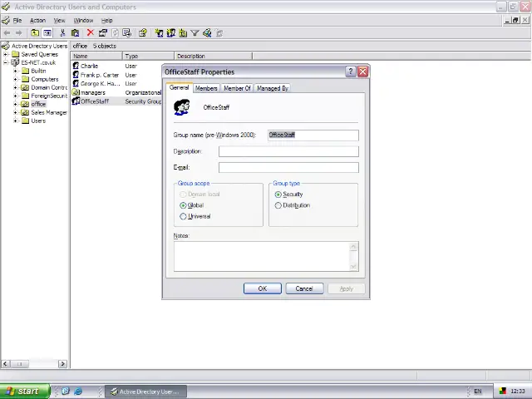Screen dimensions: 532x399
Task: Expand the Domain Controllers tree node
Action: (x=15, y=87)
